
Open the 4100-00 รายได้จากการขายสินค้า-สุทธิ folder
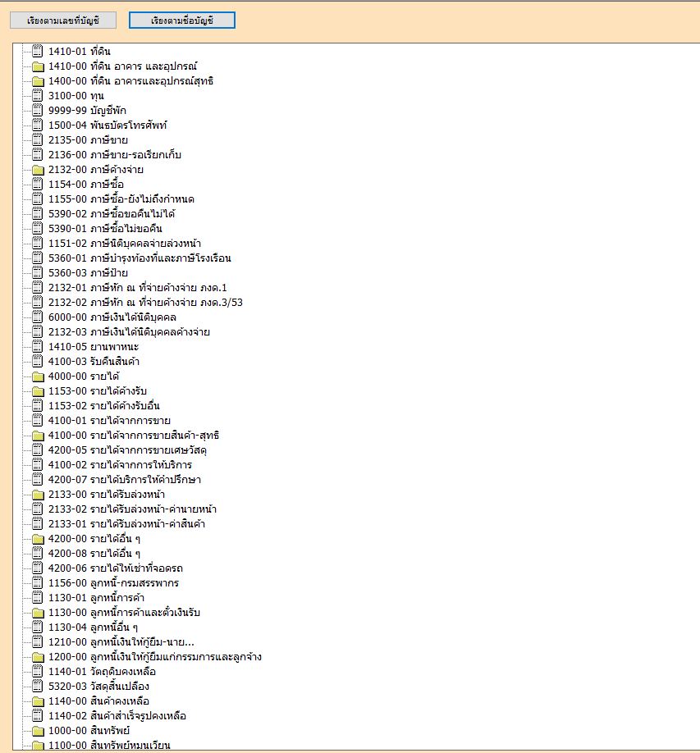click(133, 435)
